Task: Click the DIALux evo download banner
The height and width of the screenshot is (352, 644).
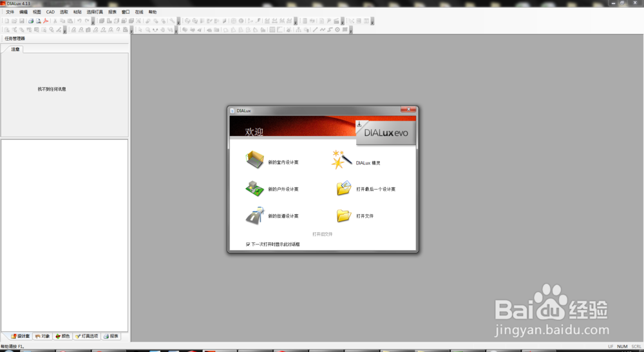Action: point(386,132)
